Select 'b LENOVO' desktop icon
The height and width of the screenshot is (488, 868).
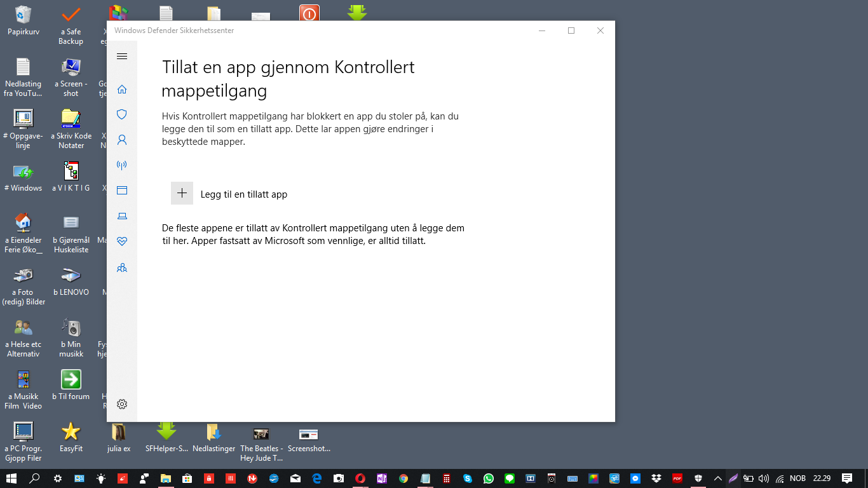coord(71,281)
